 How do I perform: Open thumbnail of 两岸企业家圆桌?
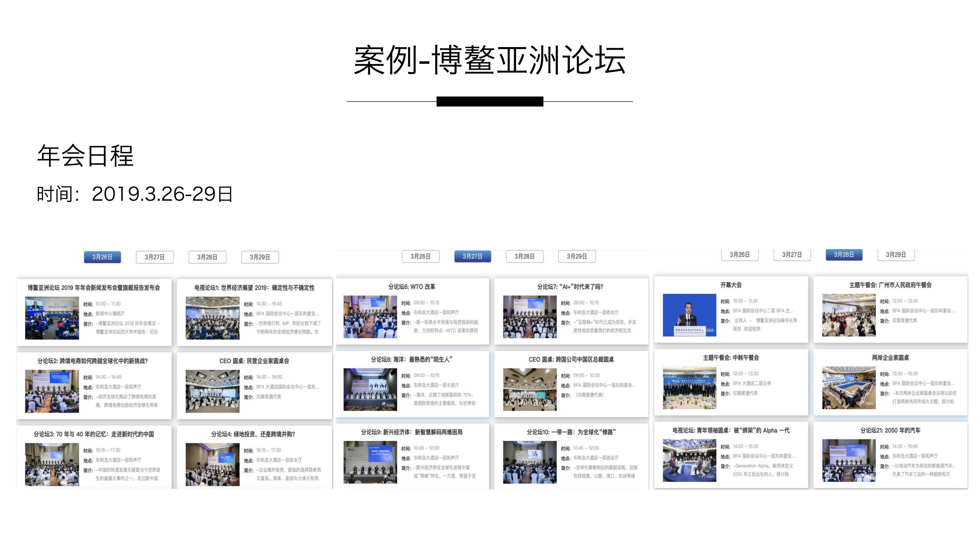[849, 388]
